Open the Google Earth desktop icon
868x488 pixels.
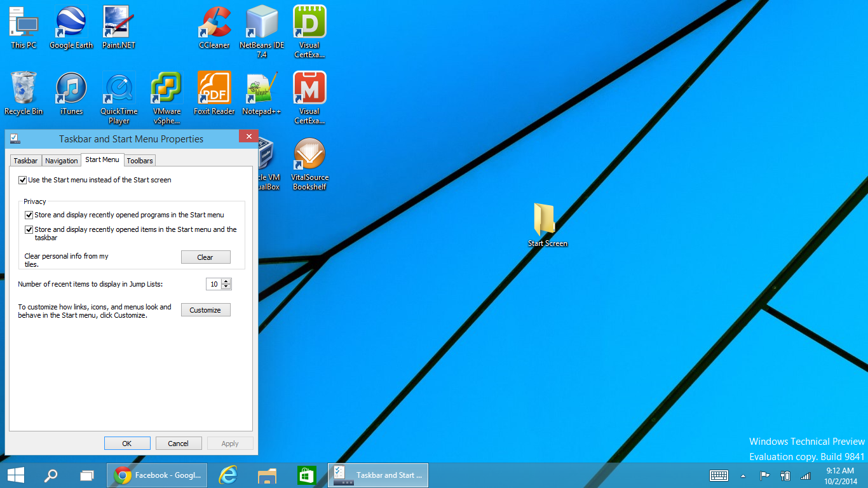pos(71,25)
